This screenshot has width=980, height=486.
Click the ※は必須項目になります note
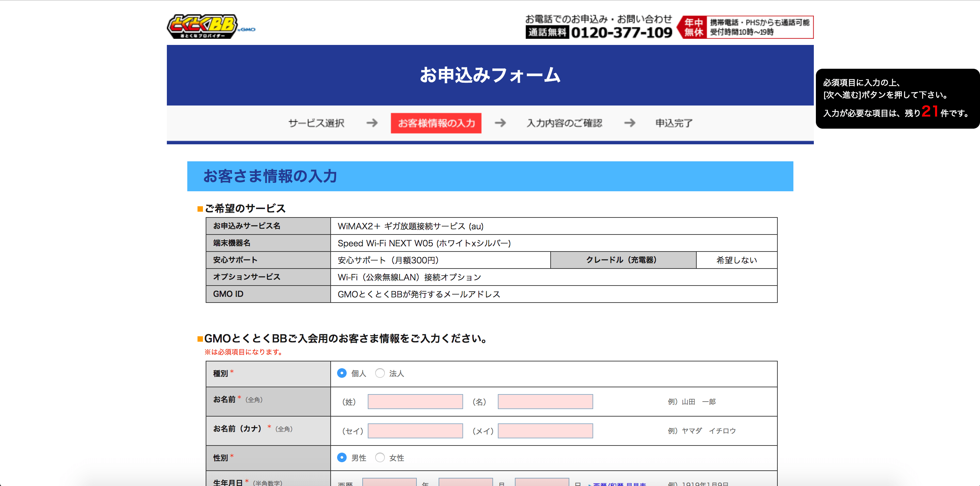(244, 352)
